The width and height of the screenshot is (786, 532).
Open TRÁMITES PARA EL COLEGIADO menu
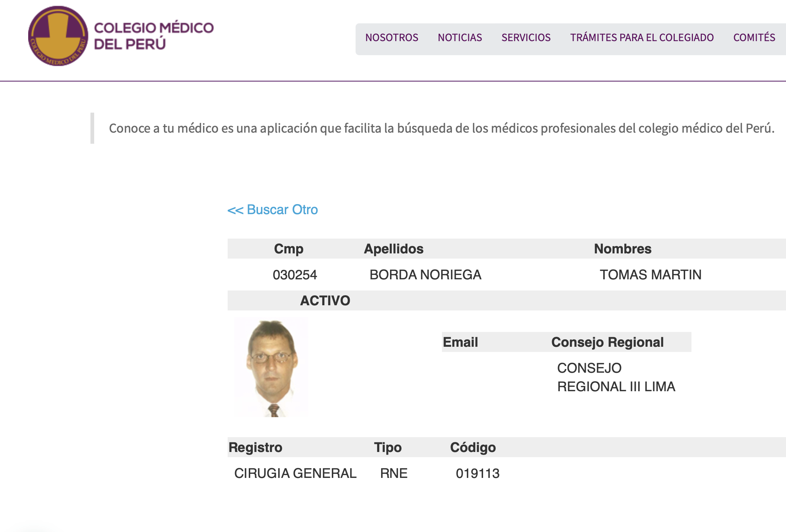[642, 37]
